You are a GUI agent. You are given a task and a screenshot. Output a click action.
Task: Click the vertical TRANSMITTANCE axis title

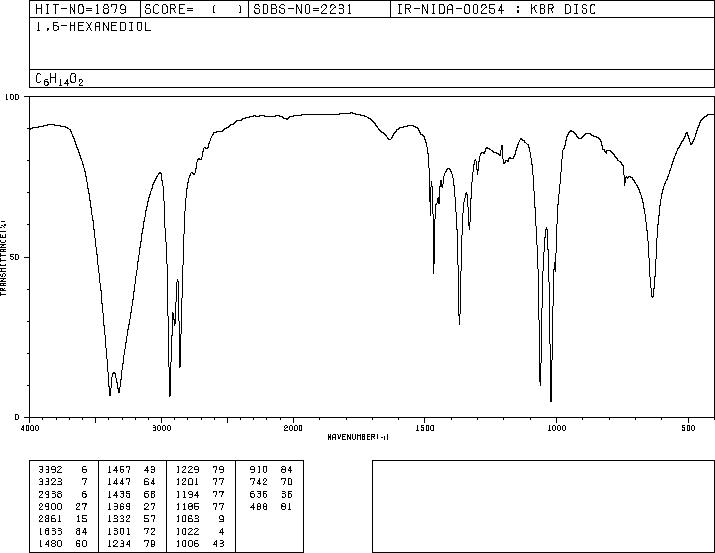click(x=3, y=258)
